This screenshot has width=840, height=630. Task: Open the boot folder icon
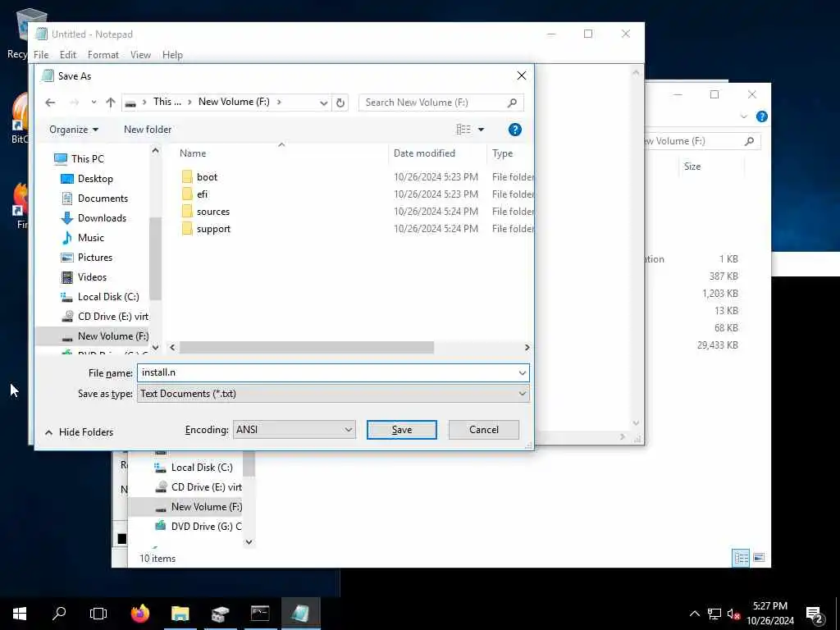pos(187,177)
